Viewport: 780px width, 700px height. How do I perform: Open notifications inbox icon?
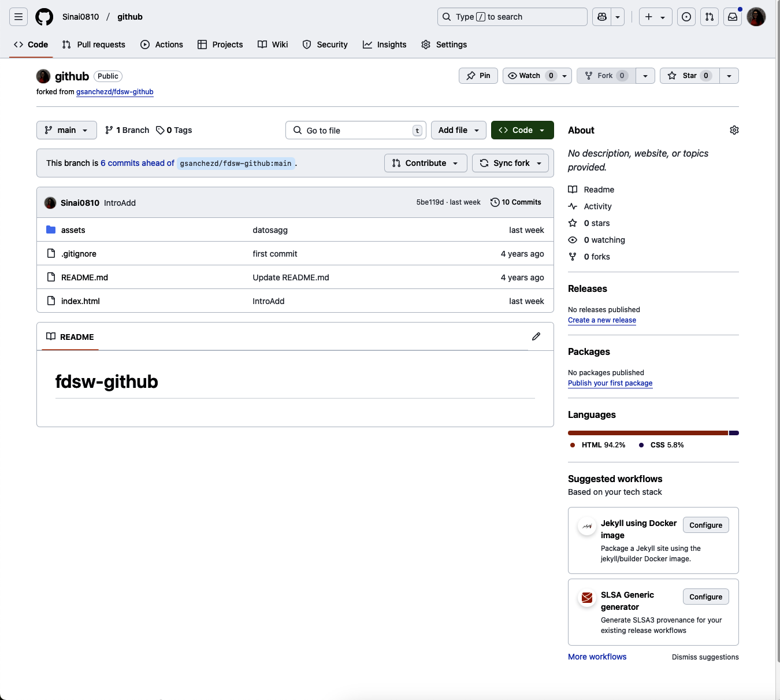(x=733, y=17)
